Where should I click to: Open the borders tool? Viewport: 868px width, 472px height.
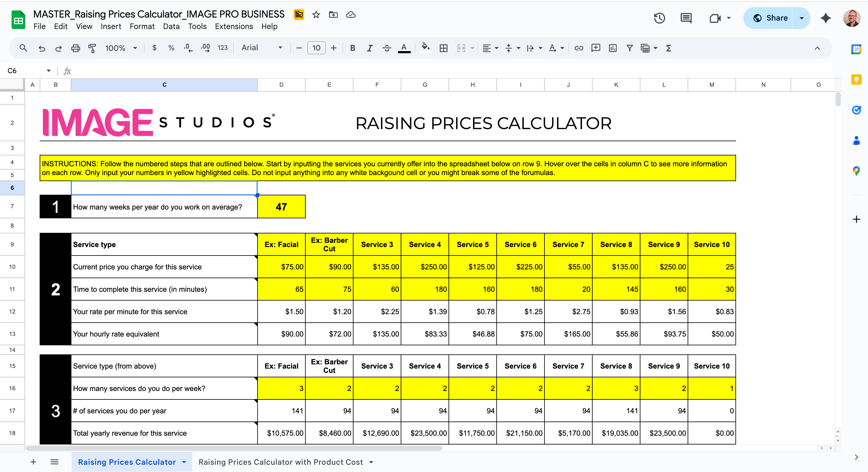[x=443, y=48]
